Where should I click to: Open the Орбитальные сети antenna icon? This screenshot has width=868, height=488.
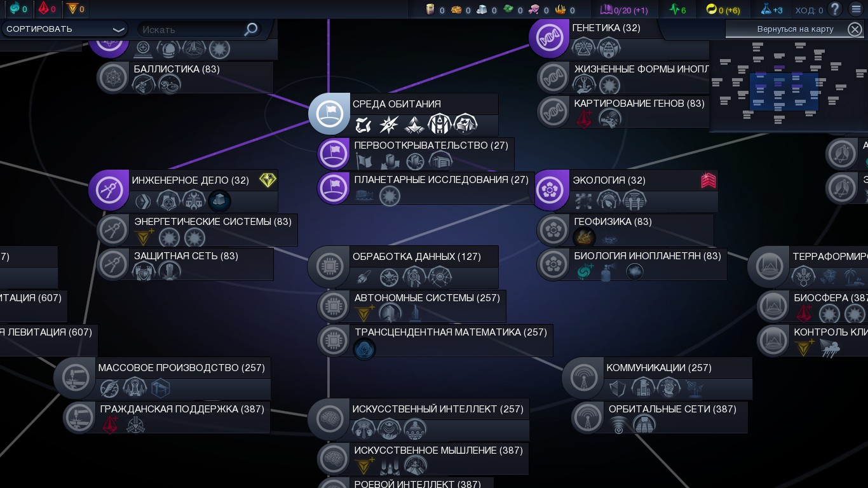587,417
